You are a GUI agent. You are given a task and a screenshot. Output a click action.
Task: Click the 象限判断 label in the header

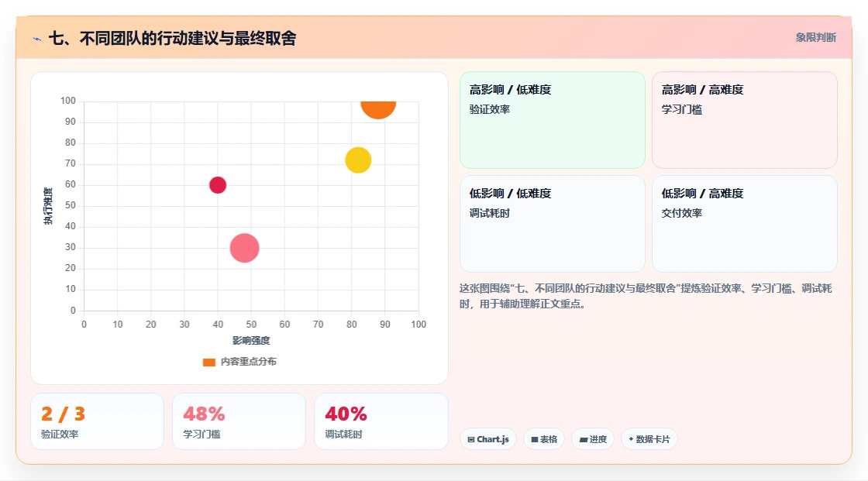click(x=815, y=38)
